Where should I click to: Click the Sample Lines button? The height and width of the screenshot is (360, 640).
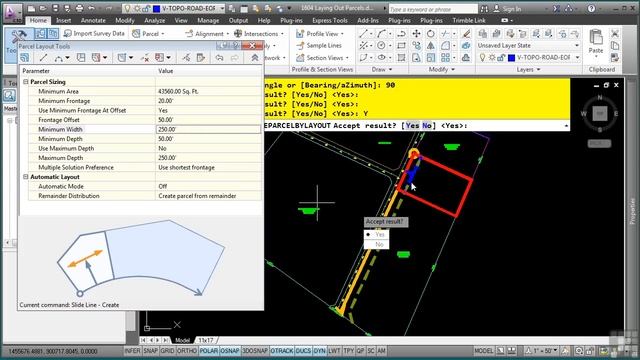[319, 46]
